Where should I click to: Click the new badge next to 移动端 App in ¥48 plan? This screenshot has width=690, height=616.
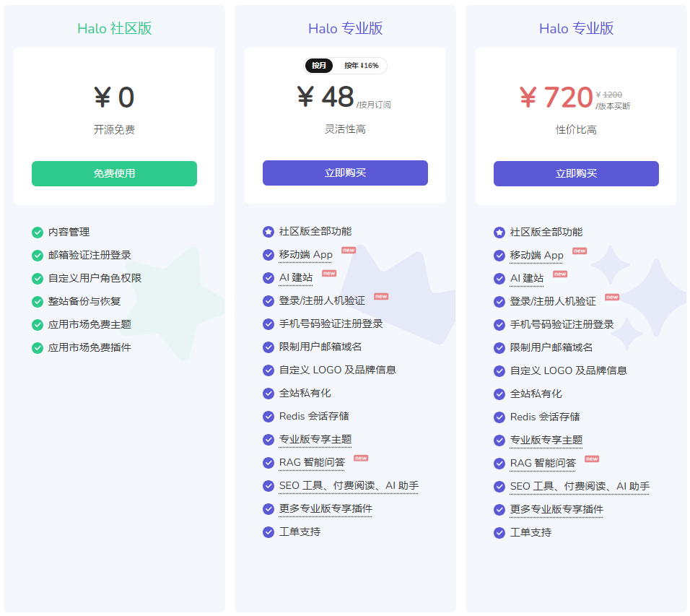349,251
